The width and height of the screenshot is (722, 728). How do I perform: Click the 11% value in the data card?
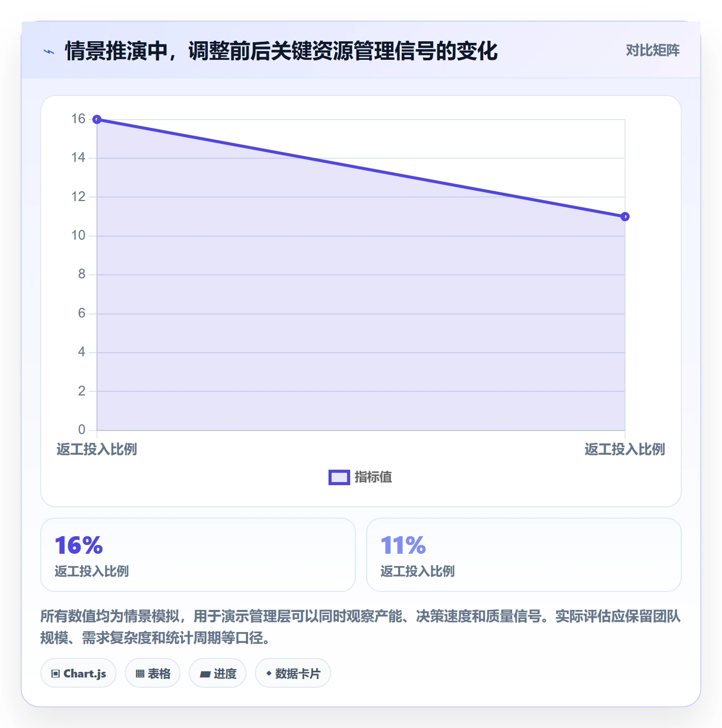(x=403, y=545)
